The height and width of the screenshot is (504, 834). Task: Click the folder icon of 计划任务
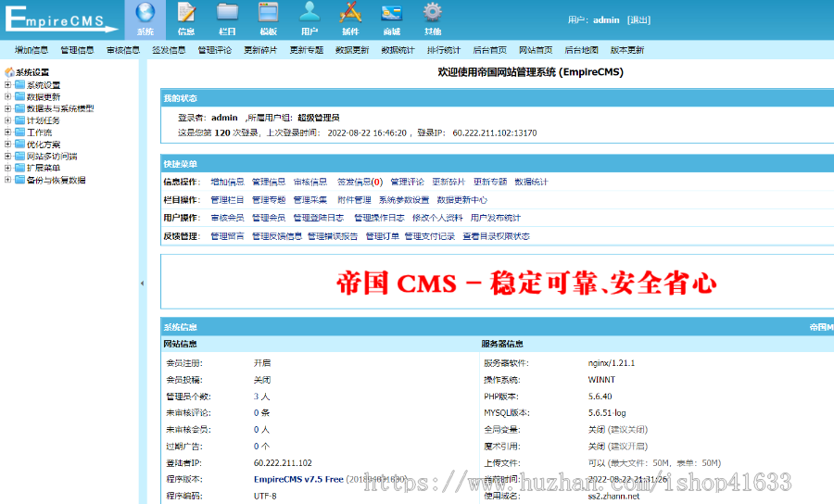(20, 120)
